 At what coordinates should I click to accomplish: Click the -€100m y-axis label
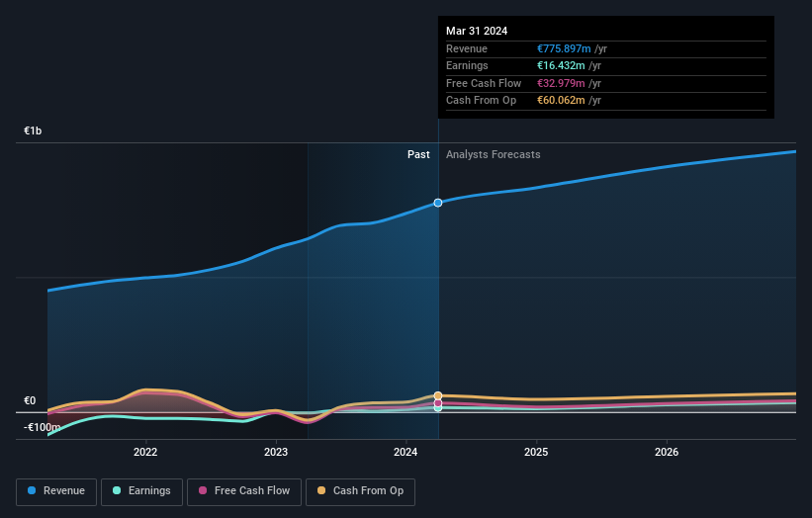coord(42,427)
